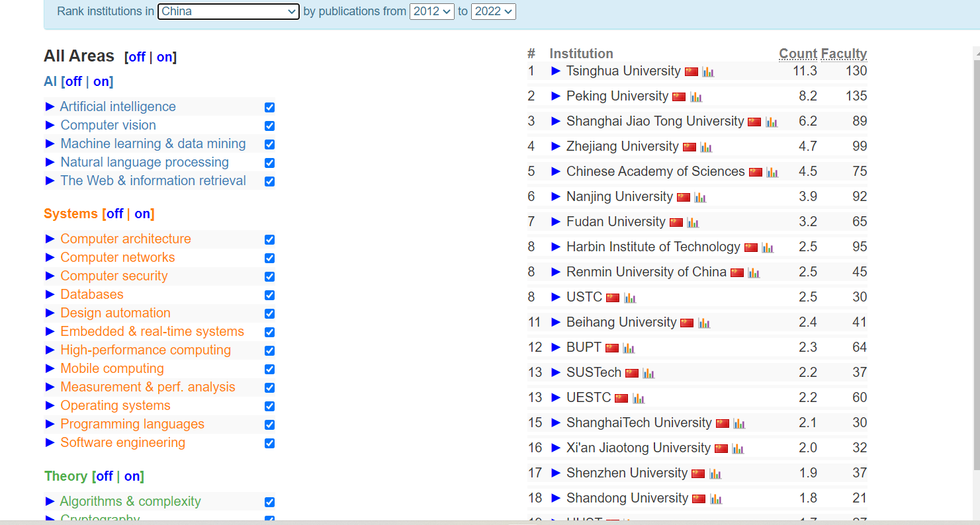Click the China flag beside Fudan University
Viewport: 980px width, 525px height.
pyautogui.click(x=676, y=223)
